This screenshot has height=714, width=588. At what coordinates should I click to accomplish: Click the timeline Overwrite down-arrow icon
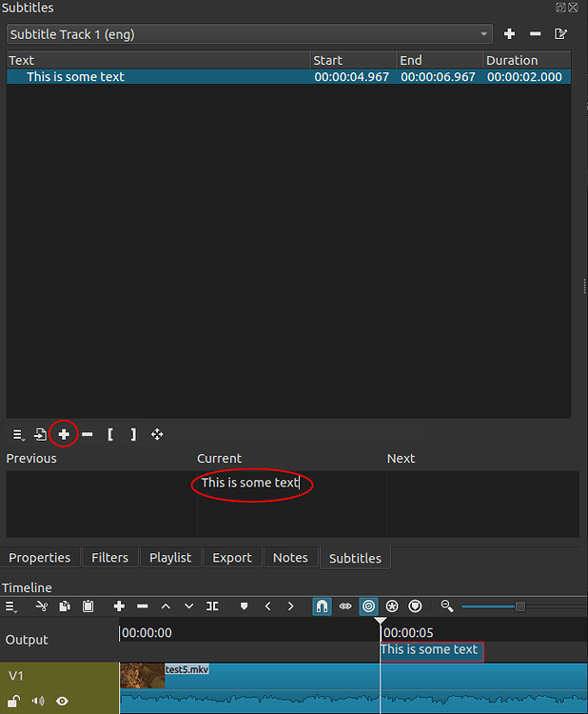point(189,606)
